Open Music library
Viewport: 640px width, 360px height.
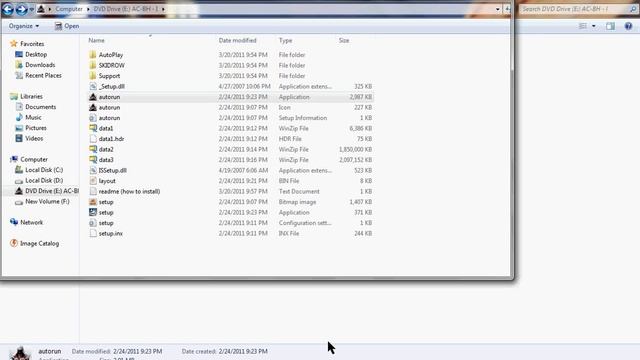pos(33,118)
